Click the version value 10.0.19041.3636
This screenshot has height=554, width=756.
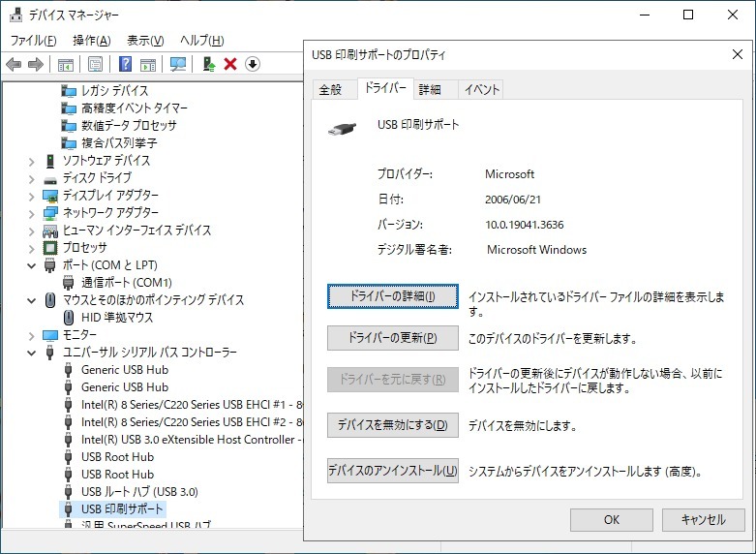(524, 225)
